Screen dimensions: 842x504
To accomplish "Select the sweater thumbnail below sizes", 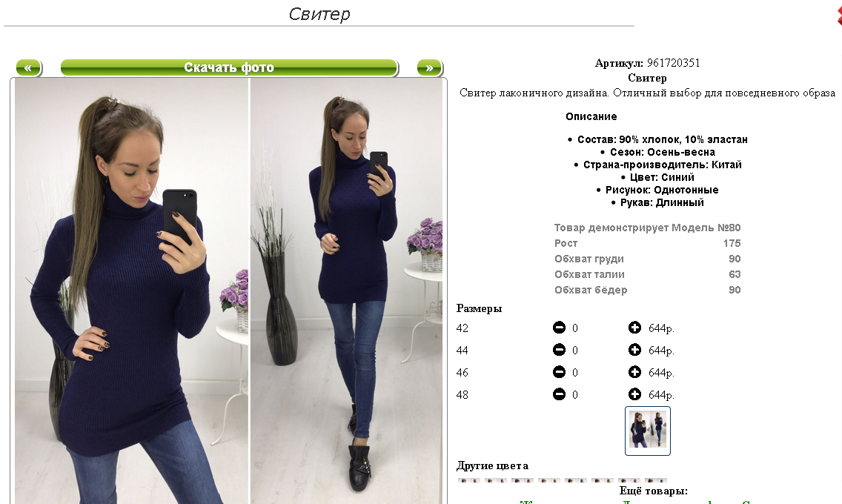I will [x=648, y=431].
